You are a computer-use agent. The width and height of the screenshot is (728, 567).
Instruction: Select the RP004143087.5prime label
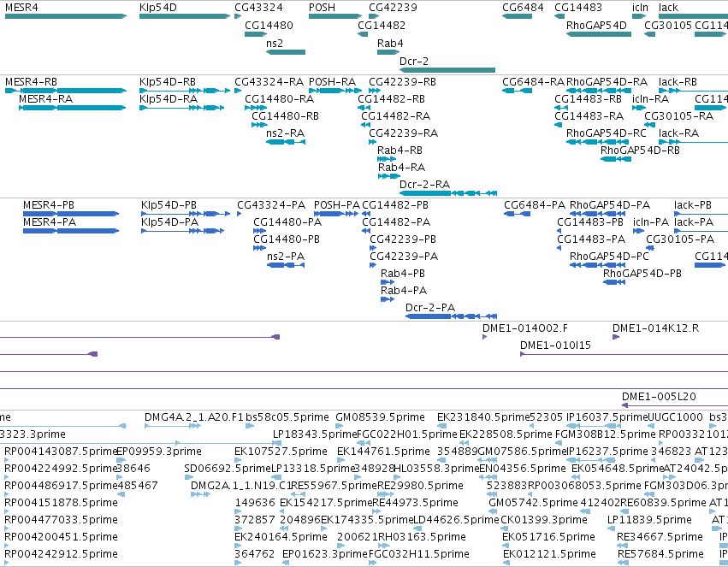click(x=61, y=452)
